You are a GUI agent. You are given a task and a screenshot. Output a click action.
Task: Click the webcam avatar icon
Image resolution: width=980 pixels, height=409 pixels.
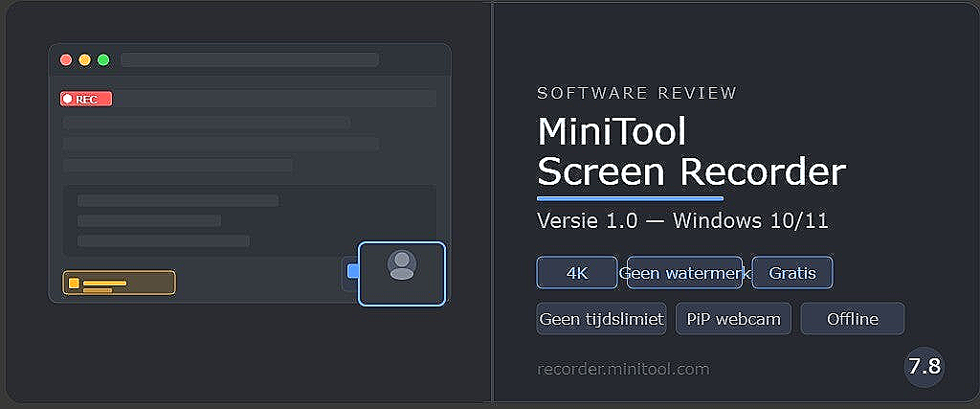click(402, 264)
